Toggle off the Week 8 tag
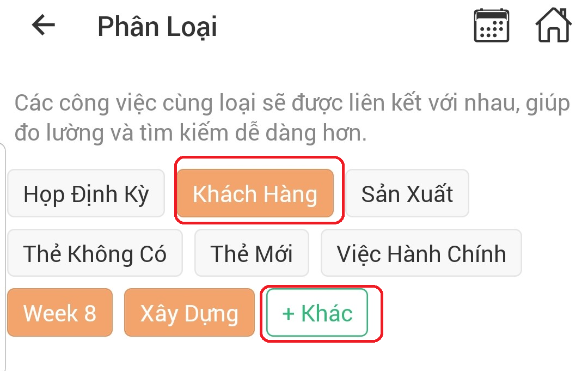588x371 pixels. click(x=60, y=312)
